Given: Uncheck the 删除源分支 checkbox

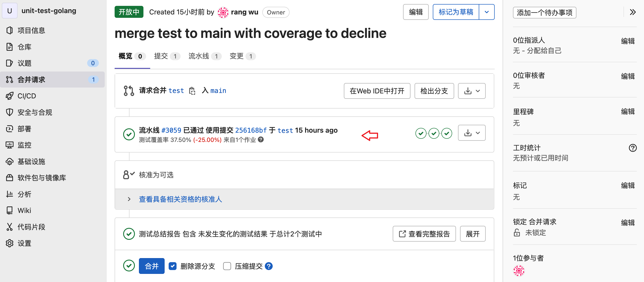Looking at the screenshot, I should tap(172, 266).
